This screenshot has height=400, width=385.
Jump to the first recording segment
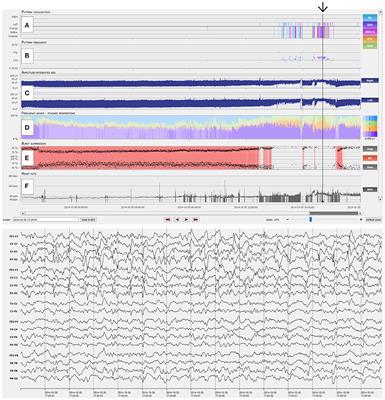168,219
